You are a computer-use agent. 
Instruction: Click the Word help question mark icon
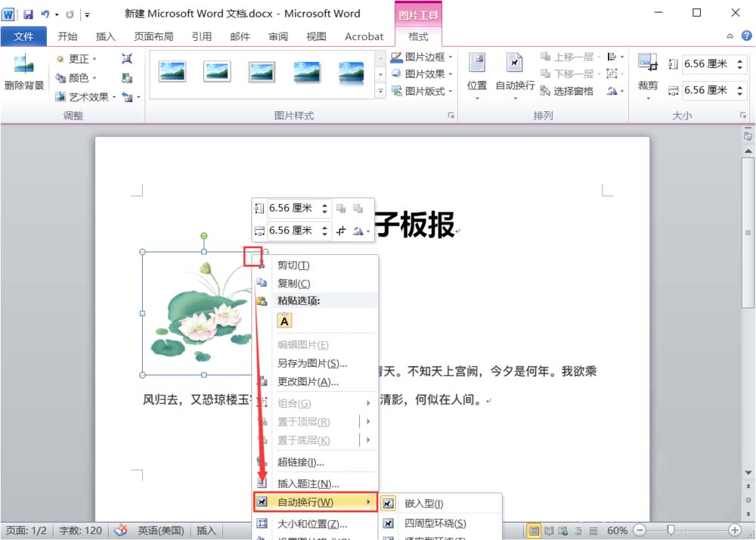coord(746,36)
